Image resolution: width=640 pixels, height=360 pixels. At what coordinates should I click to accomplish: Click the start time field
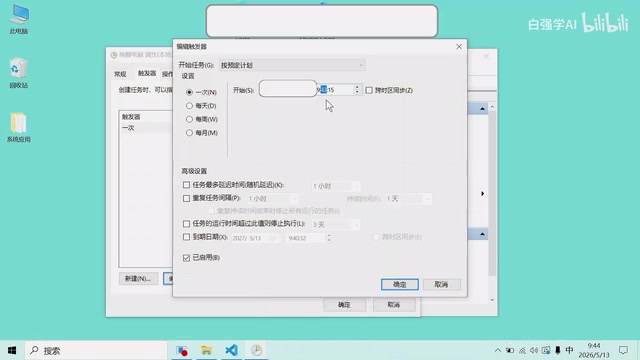[335, 90]
